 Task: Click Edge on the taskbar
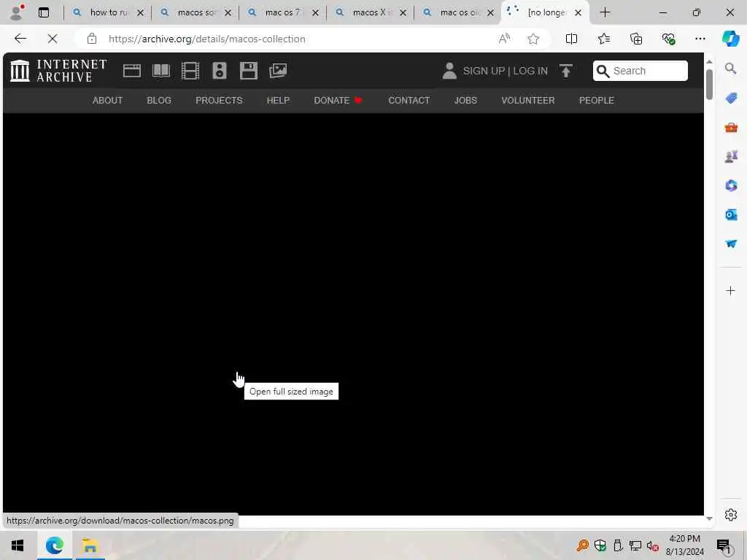coord(54,545)
